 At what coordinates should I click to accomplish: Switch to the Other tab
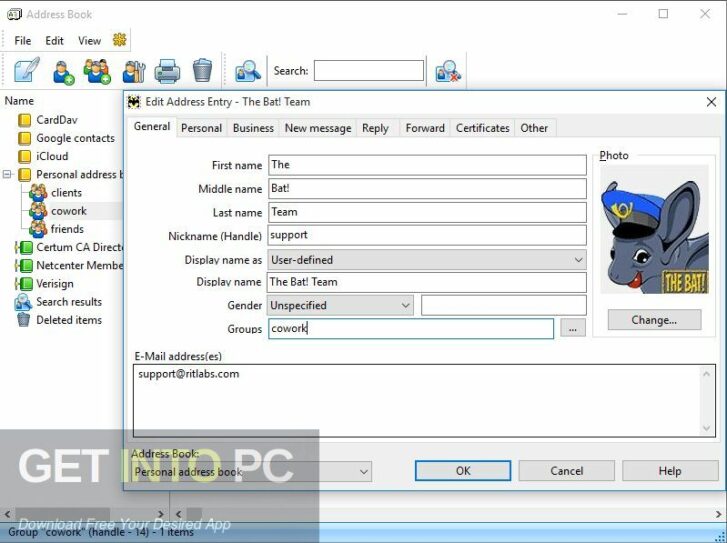click(x=534, y=128)
